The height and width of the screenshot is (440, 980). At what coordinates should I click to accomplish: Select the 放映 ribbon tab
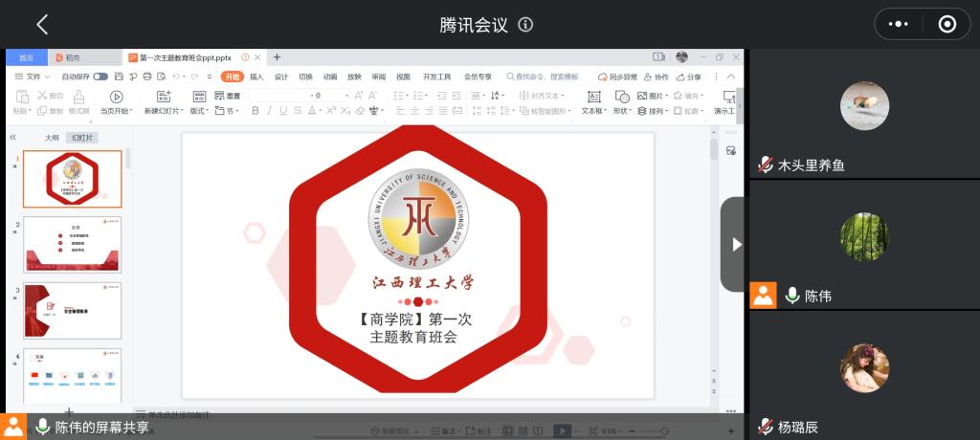click(354, 77)
